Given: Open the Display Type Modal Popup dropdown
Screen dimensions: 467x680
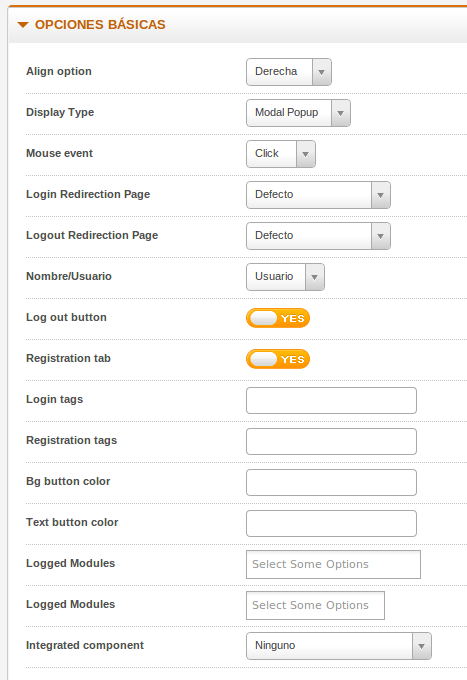Looking at the screenshot, I should pos(298,113).
